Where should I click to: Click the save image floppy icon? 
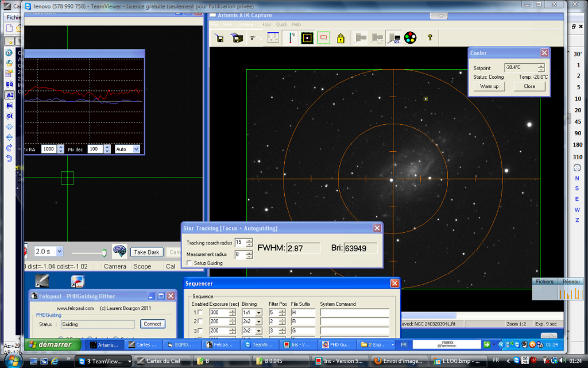(219, 39)
